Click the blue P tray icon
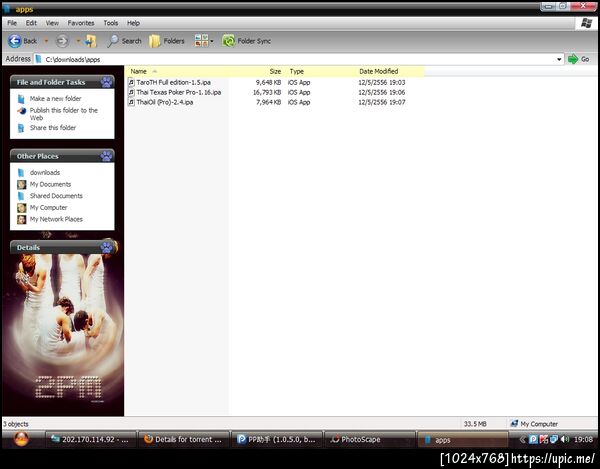The height and width of the screenshot is (469, 600). pyautogui.click(x=533, y=439)
